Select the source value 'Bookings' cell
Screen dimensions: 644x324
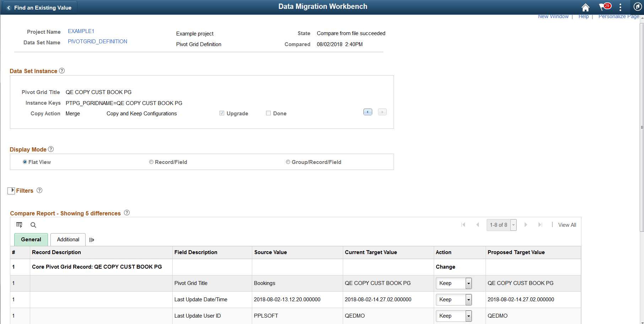coord(265,283)
